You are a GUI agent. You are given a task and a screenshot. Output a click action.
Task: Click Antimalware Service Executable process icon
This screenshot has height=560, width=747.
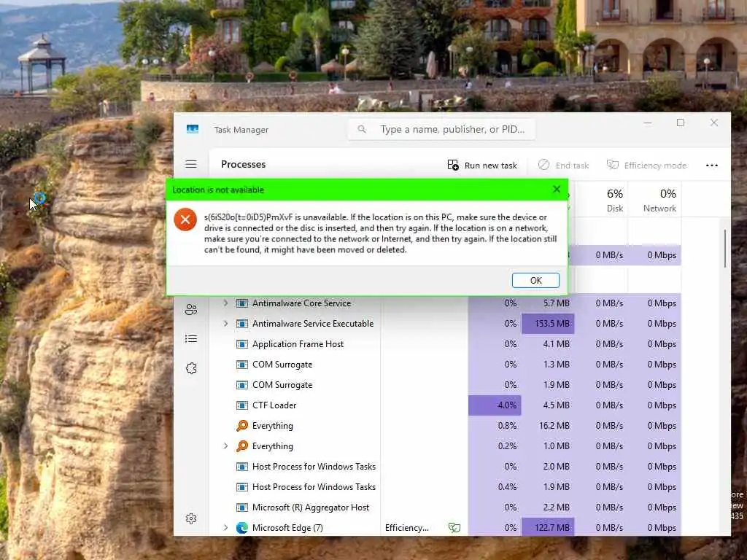242,323
